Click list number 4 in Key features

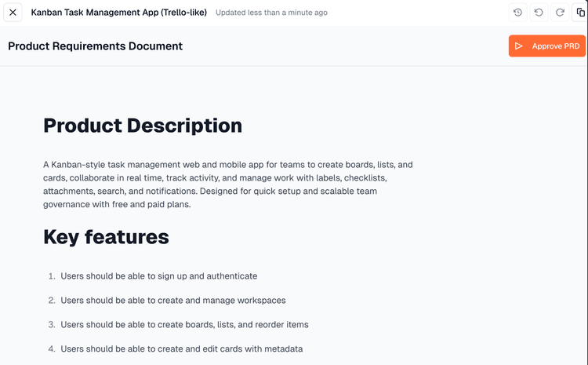tap(51, 349)
